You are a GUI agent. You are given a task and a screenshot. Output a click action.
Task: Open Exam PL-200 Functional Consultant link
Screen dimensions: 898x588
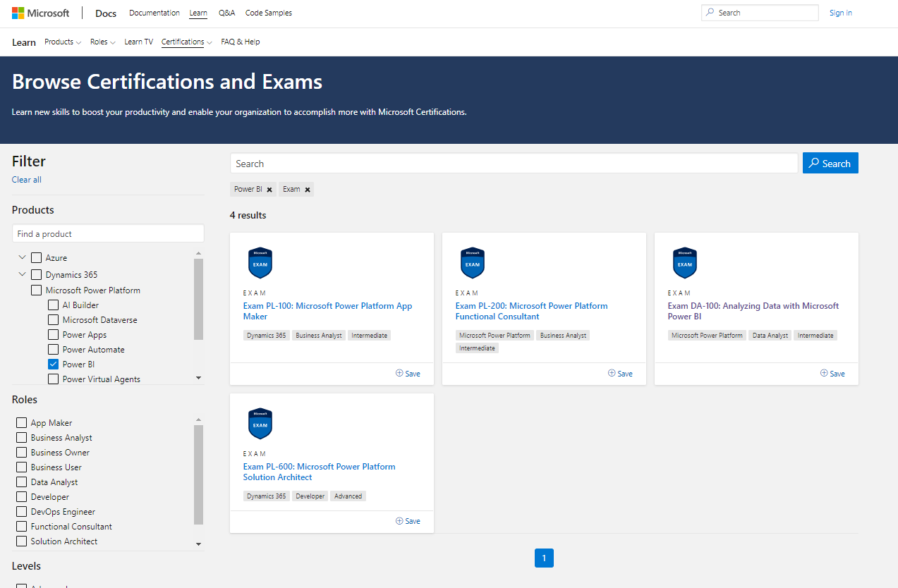click(x=532, y=311)
